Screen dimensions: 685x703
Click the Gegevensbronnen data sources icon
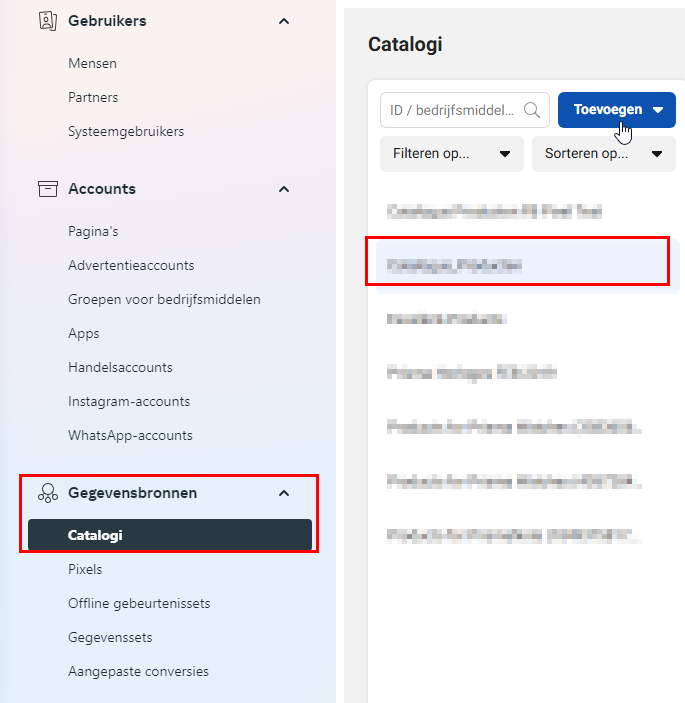[48, 493]
